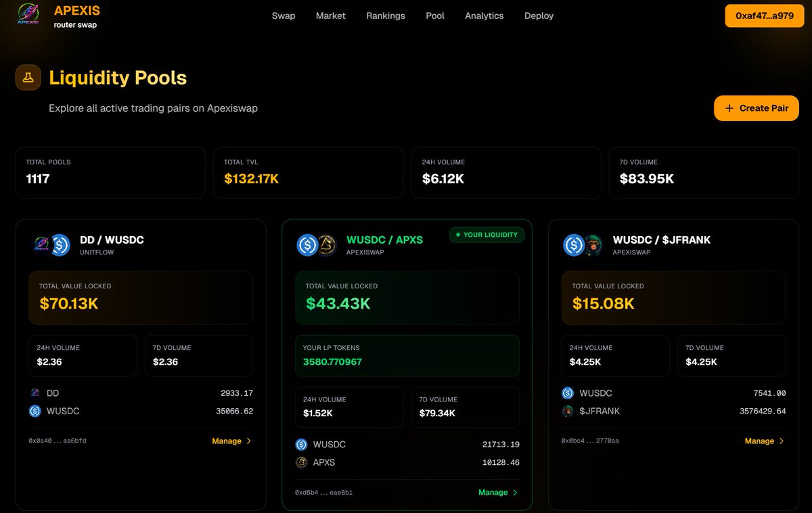Select the Pool navigation item
812x513 pixels.
pyautogui.click(x=435, y=16)
